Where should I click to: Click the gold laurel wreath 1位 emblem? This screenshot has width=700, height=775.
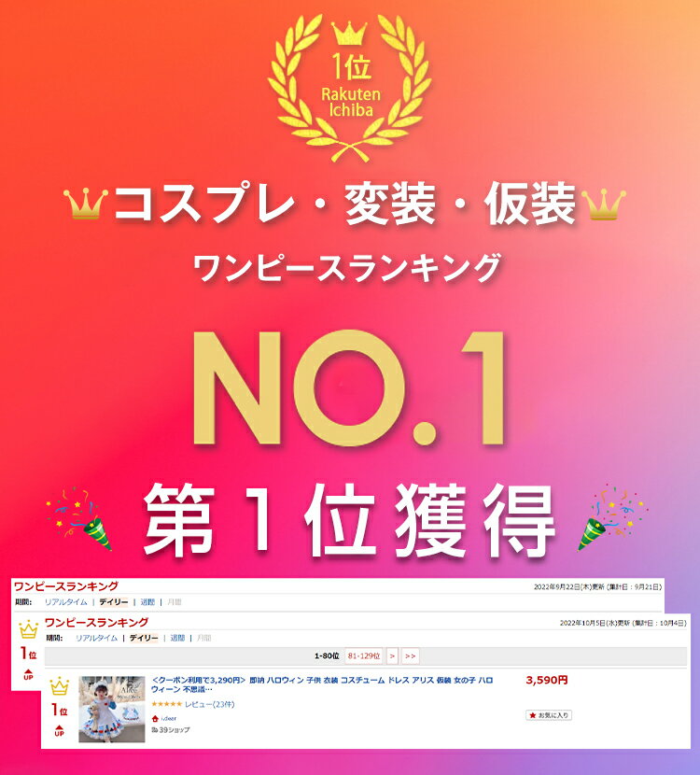(350, 88)
